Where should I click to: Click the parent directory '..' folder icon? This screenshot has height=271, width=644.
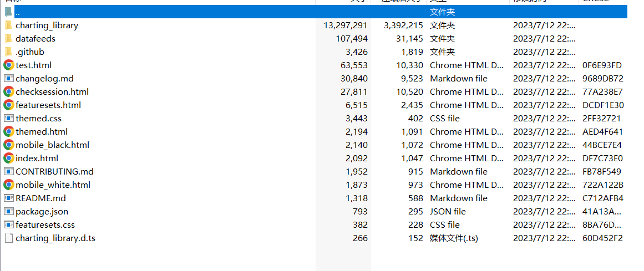(8, 12)
